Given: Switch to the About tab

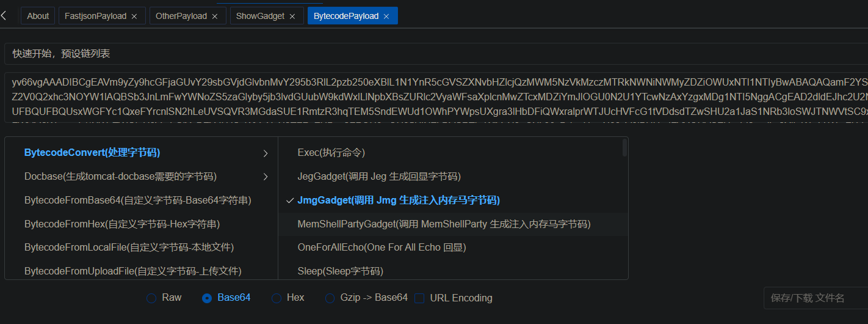Looking at the screenshot, I should pos(38,16).
